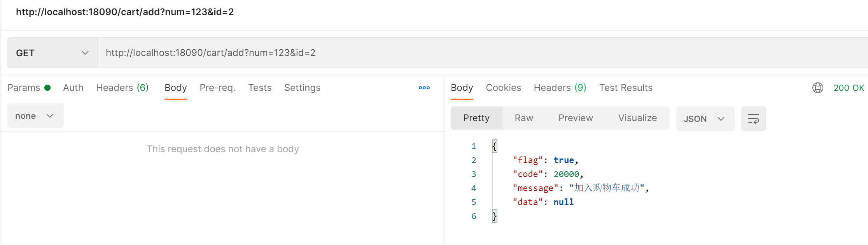Open the Auth tab

(73, 88)
